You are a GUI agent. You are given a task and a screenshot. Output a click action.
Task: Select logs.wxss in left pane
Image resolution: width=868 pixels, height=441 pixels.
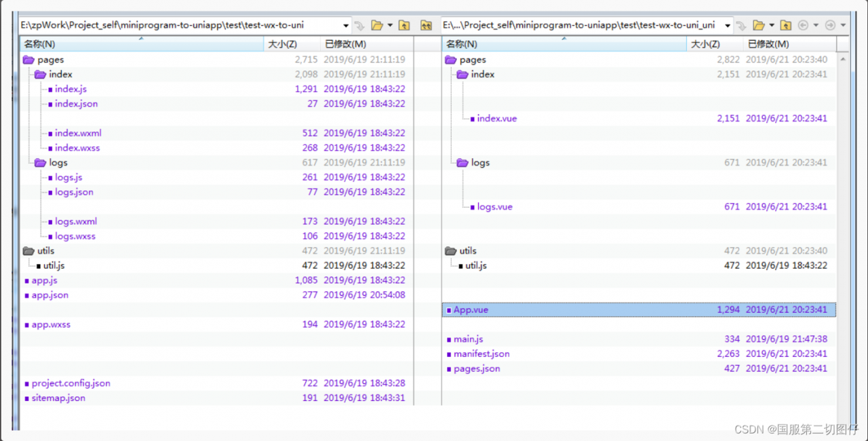(75, 236)
